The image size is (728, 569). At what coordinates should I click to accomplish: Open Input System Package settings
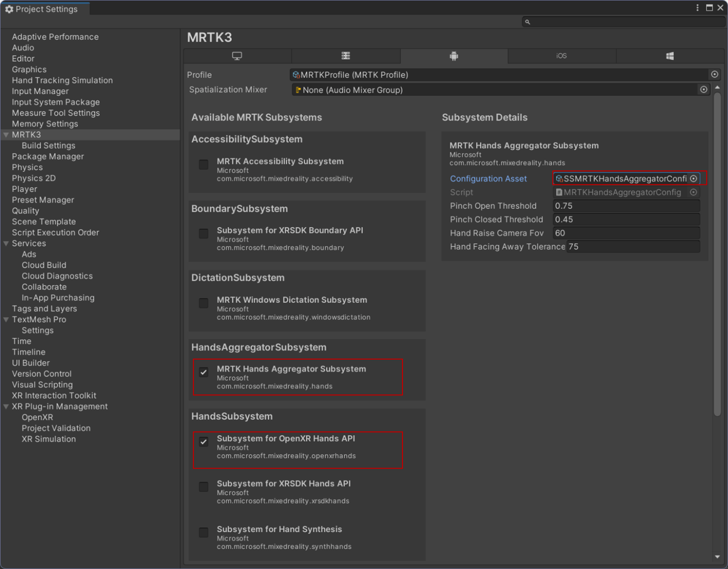[56, 102]
